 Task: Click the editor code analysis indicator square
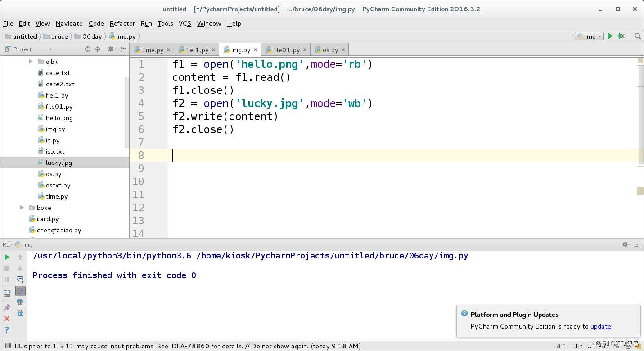tap(640, 61)
